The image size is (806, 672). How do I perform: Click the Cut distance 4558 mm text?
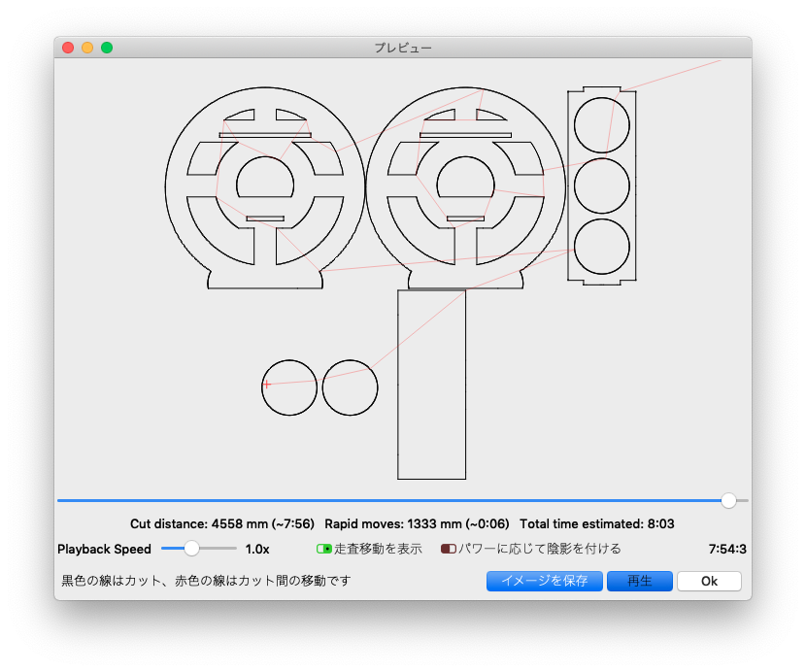[x=222, y=524]
